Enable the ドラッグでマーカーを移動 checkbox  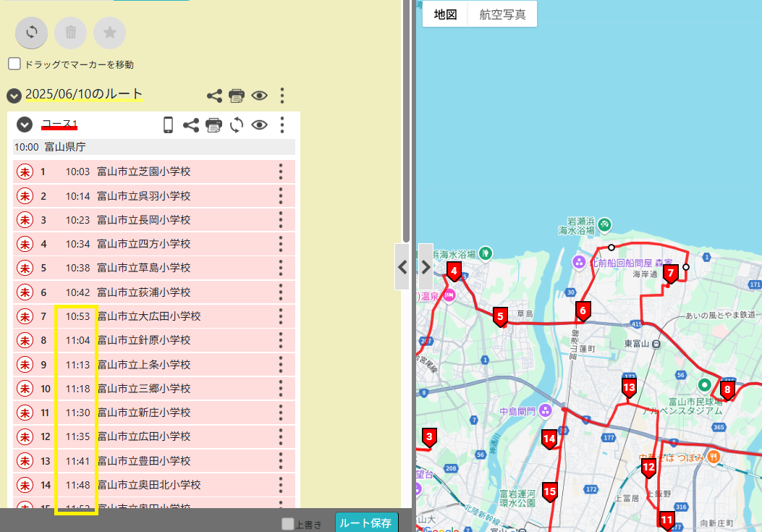(14, 63)
